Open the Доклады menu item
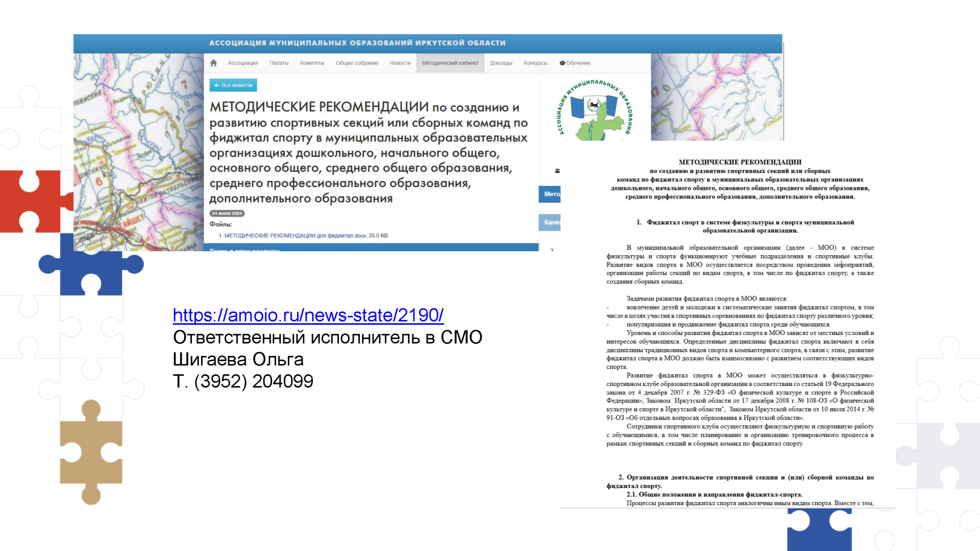This screenshot has width=980, height=551. tap(501, 63)
